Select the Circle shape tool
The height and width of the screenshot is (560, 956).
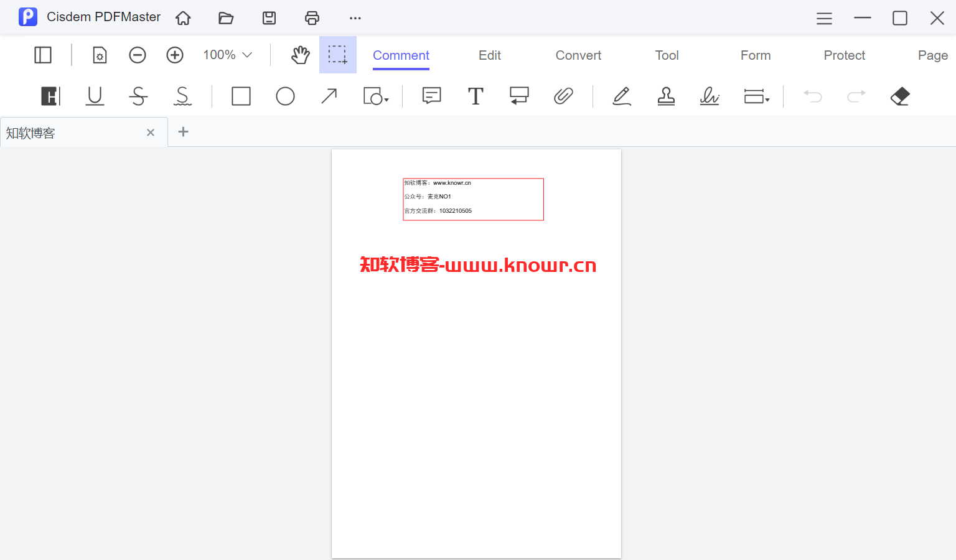(x=285, y=96)
